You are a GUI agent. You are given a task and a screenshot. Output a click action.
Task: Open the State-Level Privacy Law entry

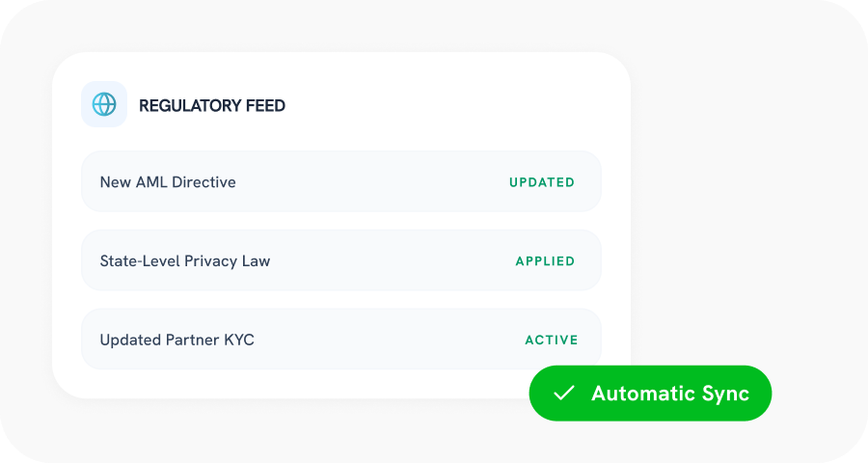click(x=185, y=261)
